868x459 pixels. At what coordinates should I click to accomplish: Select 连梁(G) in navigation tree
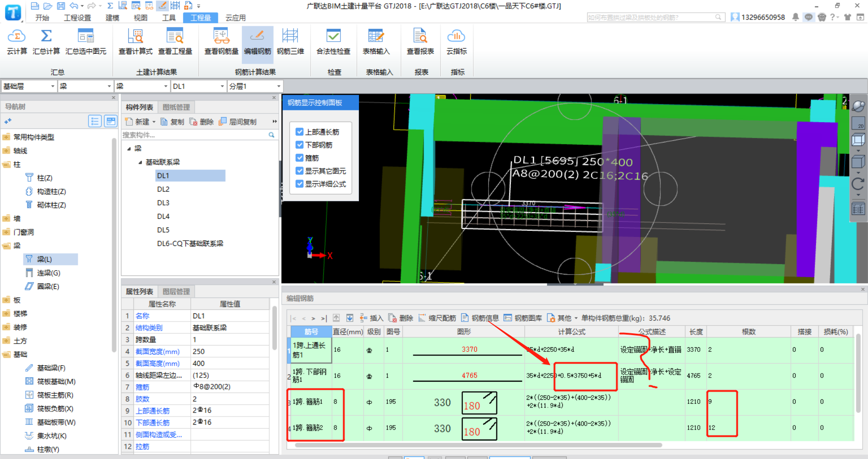(x=48, y=273)
